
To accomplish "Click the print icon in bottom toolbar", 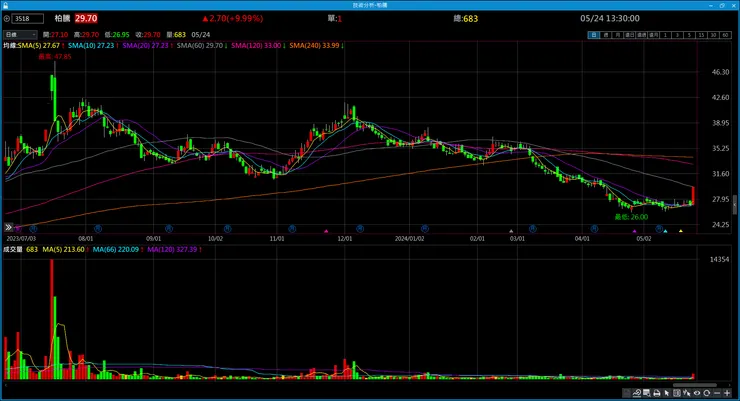I will point(656,393).
